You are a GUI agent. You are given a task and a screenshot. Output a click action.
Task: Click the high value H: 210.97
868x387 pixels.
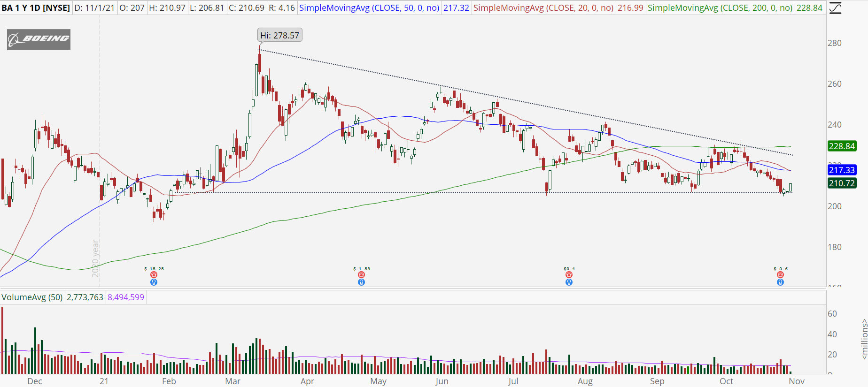coord(167,8)
